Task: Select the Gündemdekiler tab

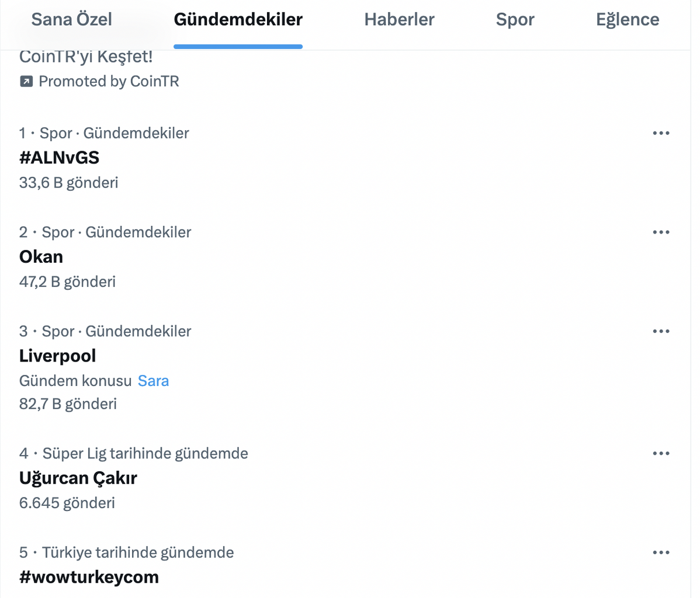Action: [x=238, y=20]
